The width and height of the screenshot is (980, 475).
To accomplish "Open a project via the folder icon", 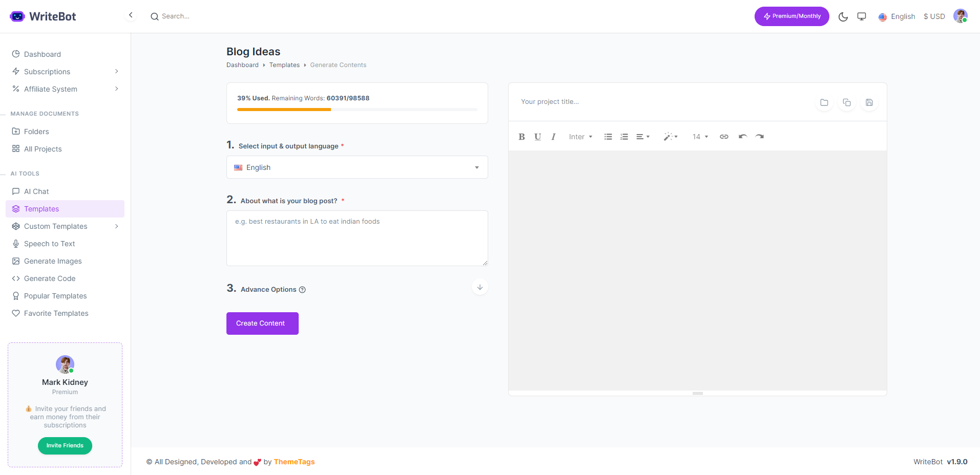I will pos(824,102).
